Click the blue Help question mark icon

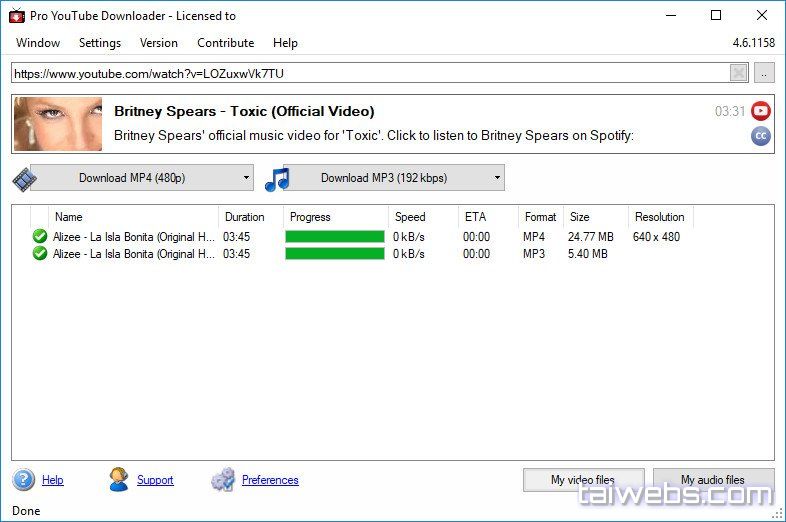tap(23, 480)
